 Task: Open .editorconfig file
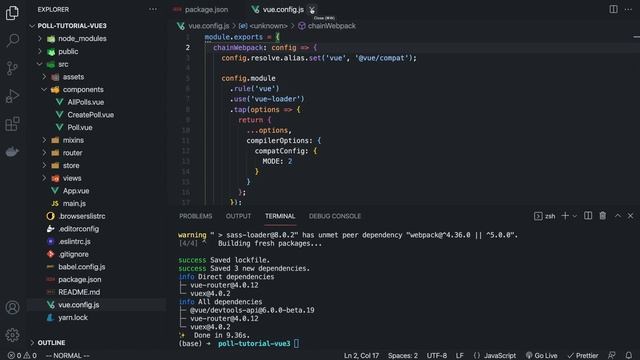tap(78, 229)
